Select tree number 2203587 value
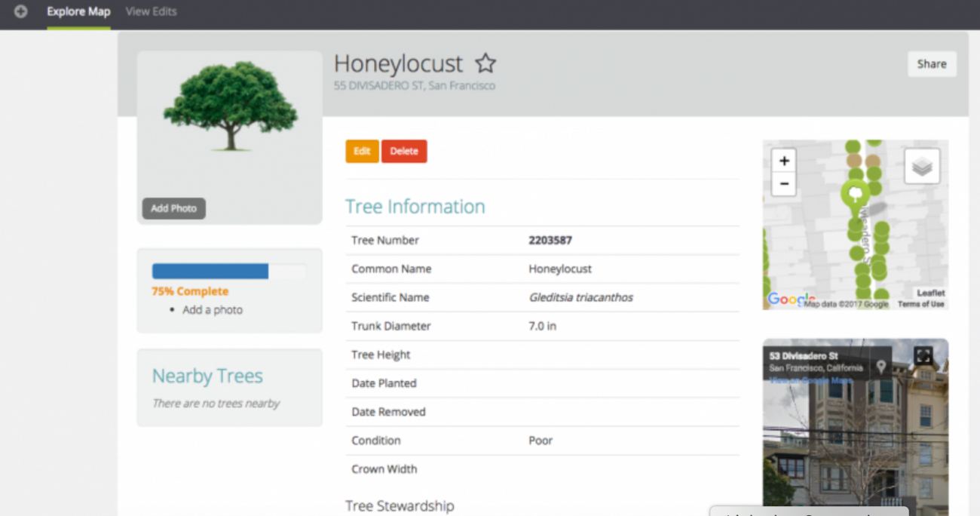Screen dimensions: 980x516 click(x=550, y=241)
